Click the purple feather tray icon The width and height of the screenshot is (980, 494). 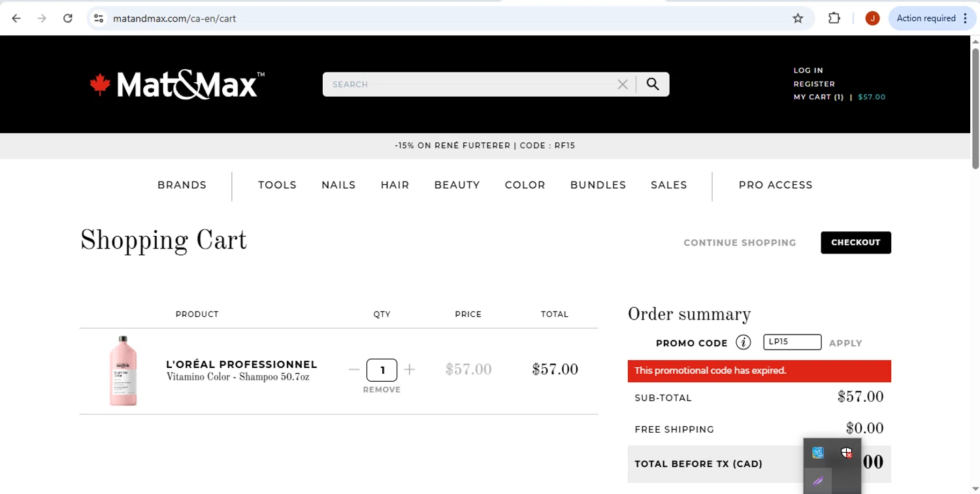coord(818,482)
